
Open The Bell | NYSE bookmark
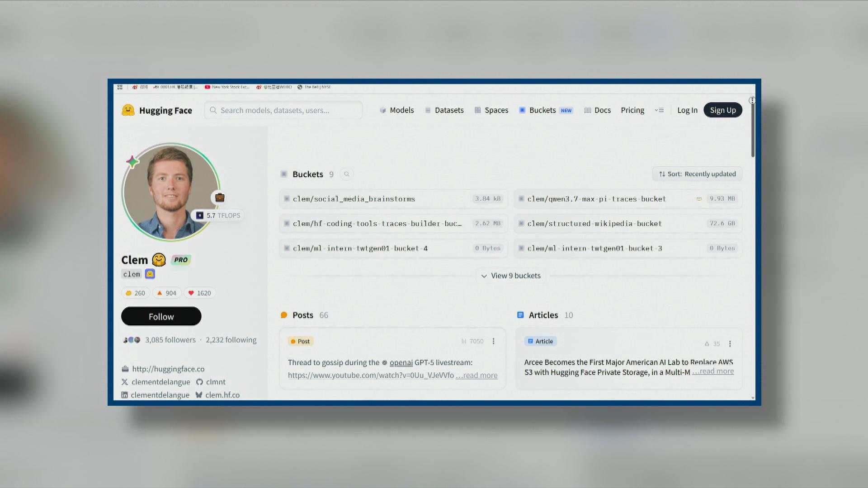point(314,87)
